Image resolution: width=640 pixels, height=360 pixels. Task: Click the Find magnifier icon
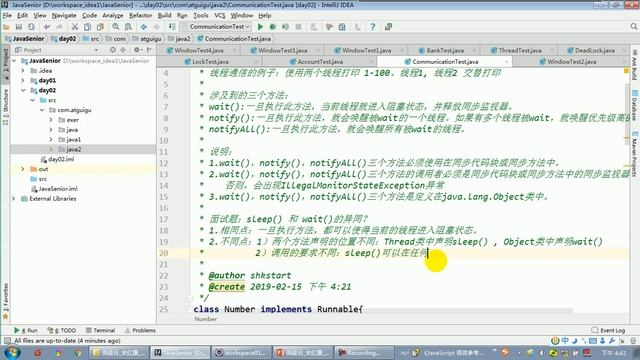pos(116,27)
